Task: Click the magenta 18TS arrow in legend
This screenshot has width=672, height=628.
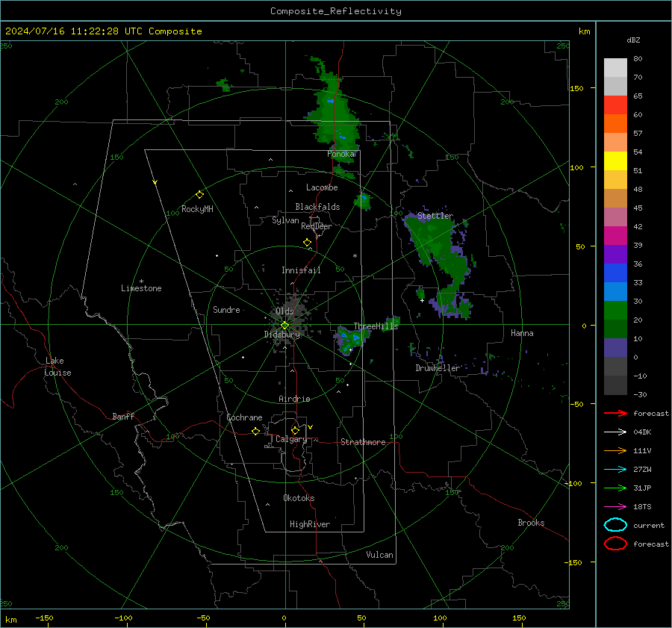Action: (x=615, y=507)
